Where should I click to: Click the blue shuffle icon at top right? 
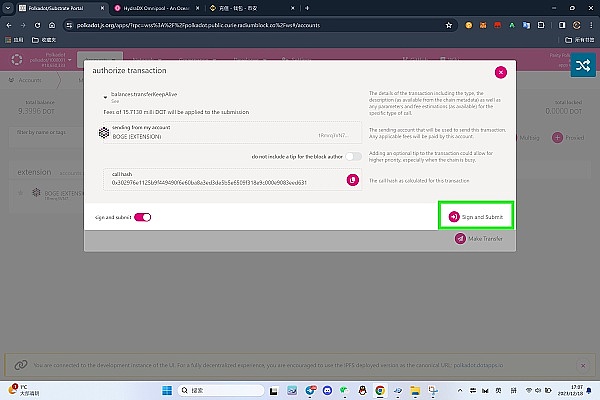[584, 66]
